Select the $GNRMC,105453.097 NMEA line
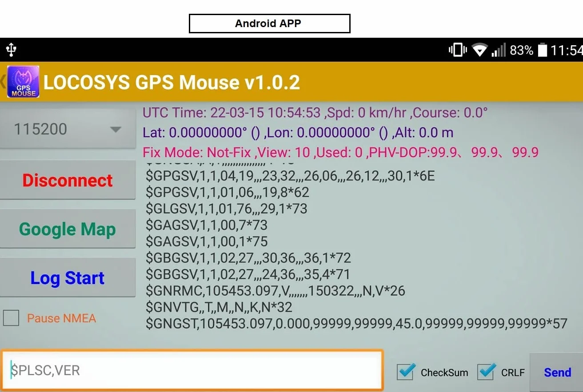The height and width of the screenshot is (392, 583). pos(276,291)
